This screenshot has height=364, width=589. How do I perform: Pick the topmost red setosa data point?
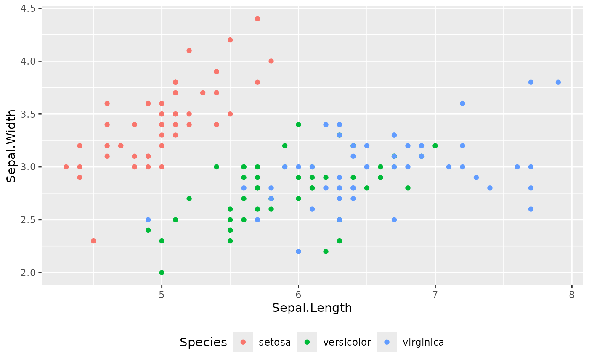point(257,19)
